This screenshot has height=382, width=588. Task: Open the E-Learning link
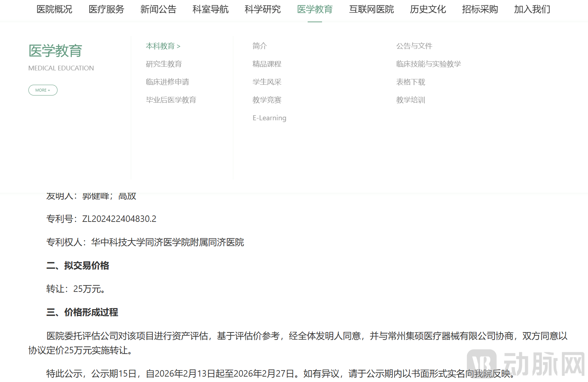[x=269, y=118]
